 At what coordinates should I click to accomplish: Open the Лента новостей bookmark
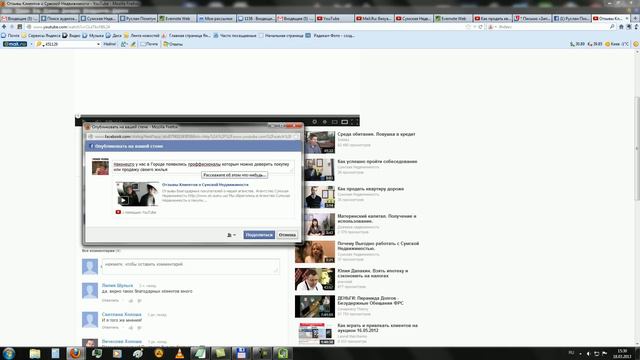tap(141, 36)
